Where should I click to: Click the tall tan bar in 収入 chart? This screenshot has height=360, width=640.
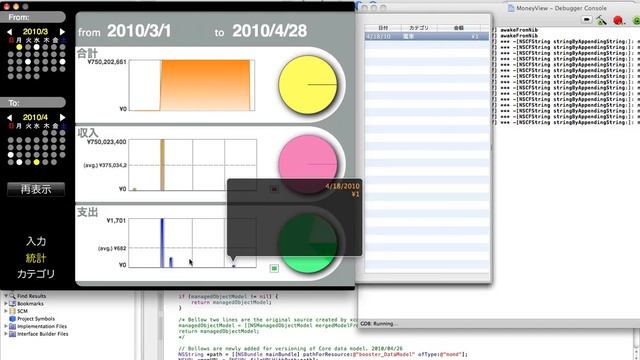(x=162, y=165)
